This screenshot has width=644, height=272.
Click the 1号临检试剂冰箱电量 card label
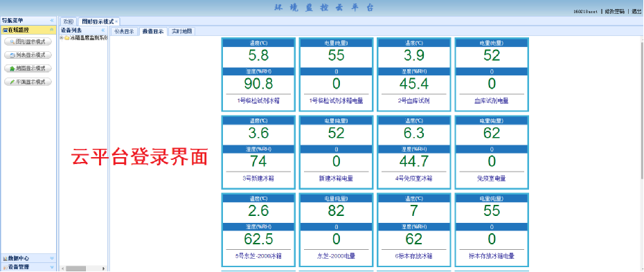pos(336,101)
